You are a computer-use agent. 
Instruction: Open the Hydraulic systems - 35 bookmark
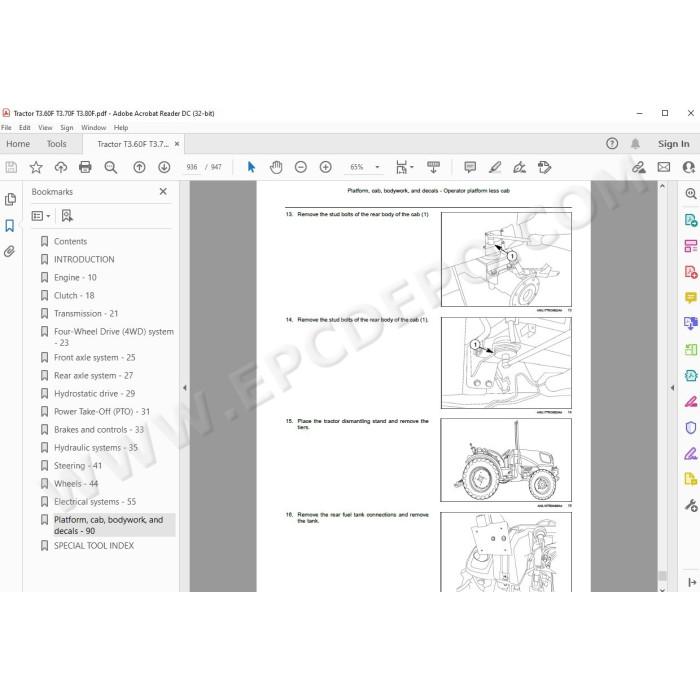pos(96,447)
